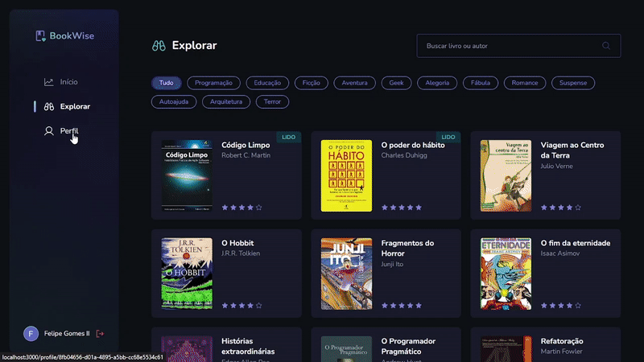644x362 pixels.
Task: Focus the Buscar livro ou autor field
Action: pyautogui.click(x=518, y=46)
